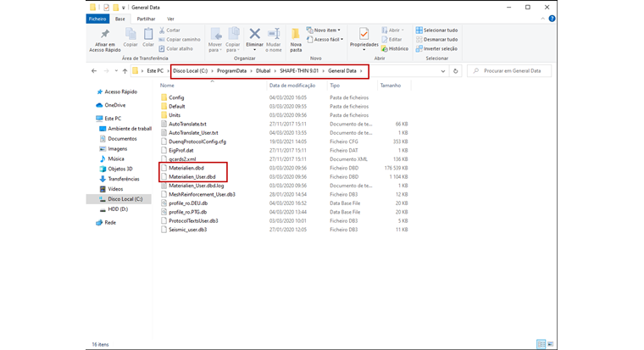Expand the address bar history dropdown

[442, 71]
